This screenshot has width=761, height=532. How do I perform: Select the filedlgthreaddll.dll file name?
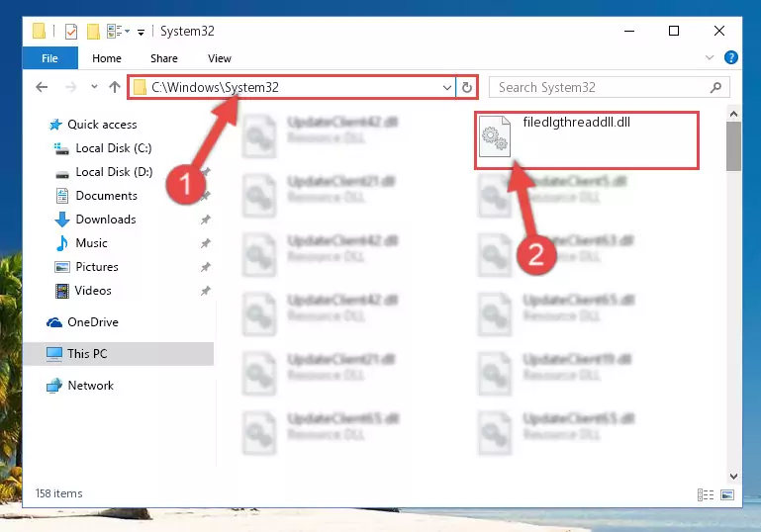pyautogui.click(x=577, y=123)
